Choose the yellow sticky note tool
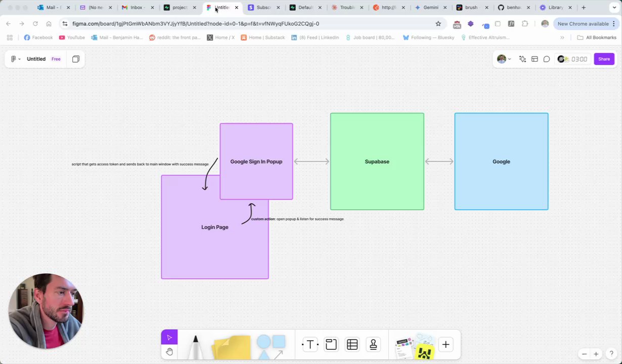 [232, 347]
